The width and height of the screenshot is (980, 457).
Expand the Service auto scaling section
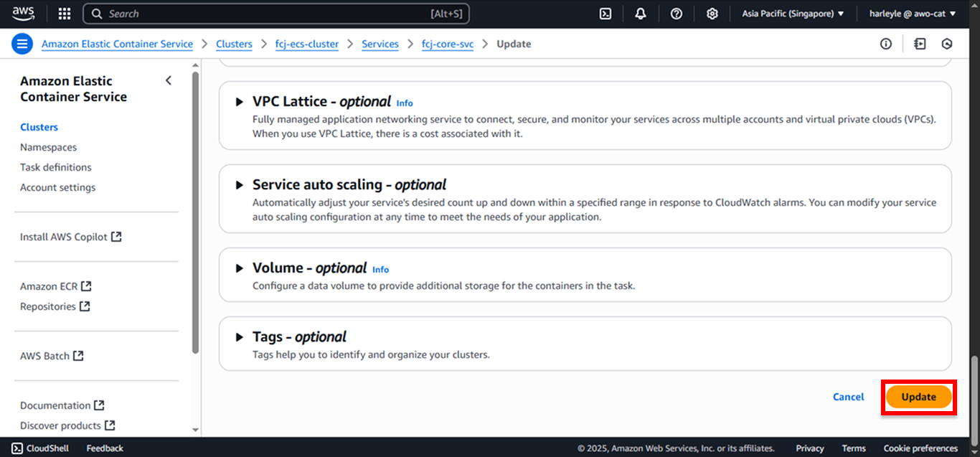pos(240,185)
